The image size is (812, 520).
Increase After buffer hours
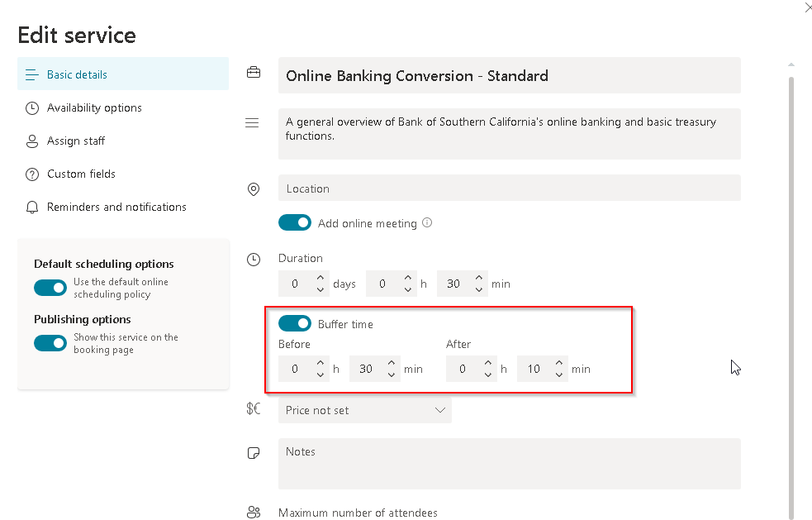coord(488,363)
